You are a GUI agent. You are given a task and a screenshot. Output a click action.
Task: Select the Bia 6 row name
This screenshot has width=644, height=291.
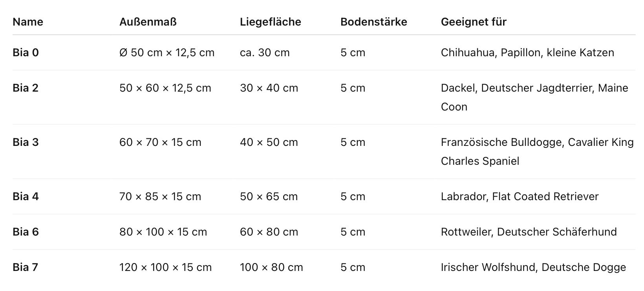(x=26, y=232)
